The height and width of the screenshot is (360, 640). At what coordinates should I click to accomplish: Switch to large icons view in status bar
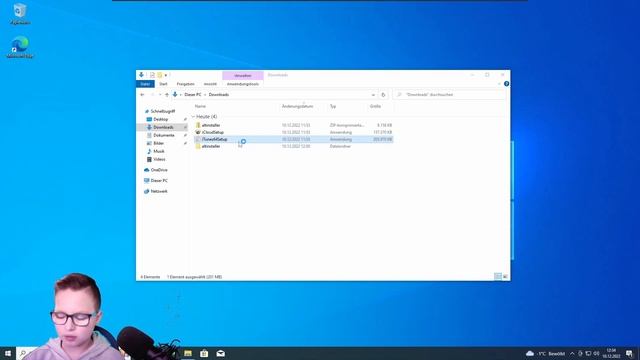[x=505, y=277]
